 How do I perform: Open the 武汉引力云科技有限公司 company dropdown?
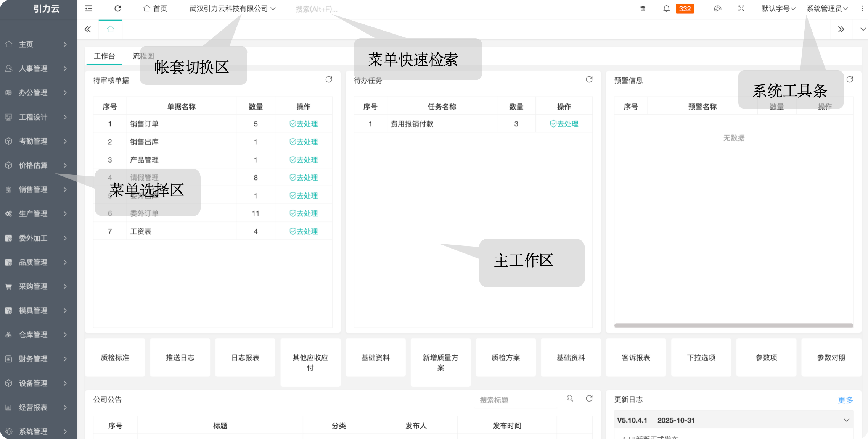232,9
